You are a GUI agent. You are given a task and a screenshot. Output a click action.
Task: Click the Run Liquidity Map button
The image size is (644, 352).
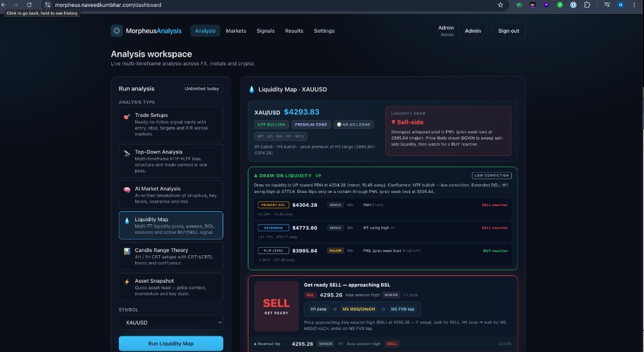[x=171, y=343]
